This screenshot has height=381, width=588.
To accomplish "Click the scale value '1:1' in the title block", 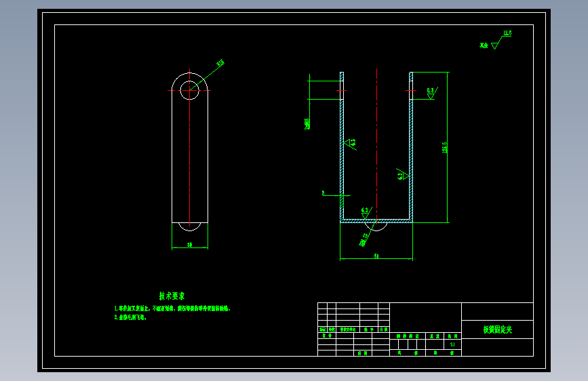I will 452,344.
